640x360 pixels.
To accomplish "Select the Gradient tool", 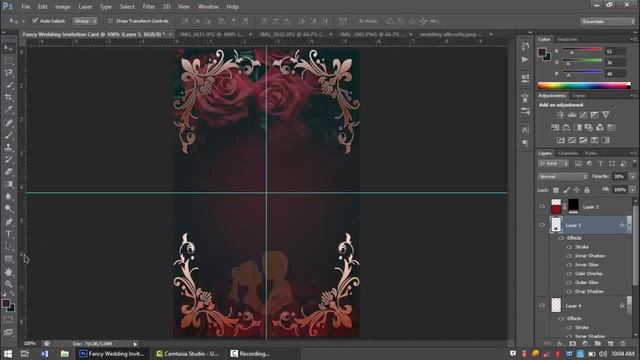I will tap(9, 184).
